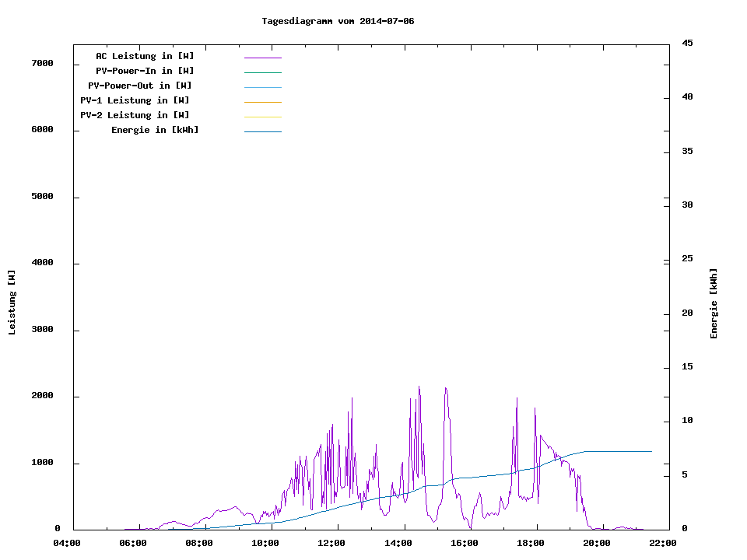
Task: Select the AC Leistung in [W] legend label
Action: click(x=145, y=56)
